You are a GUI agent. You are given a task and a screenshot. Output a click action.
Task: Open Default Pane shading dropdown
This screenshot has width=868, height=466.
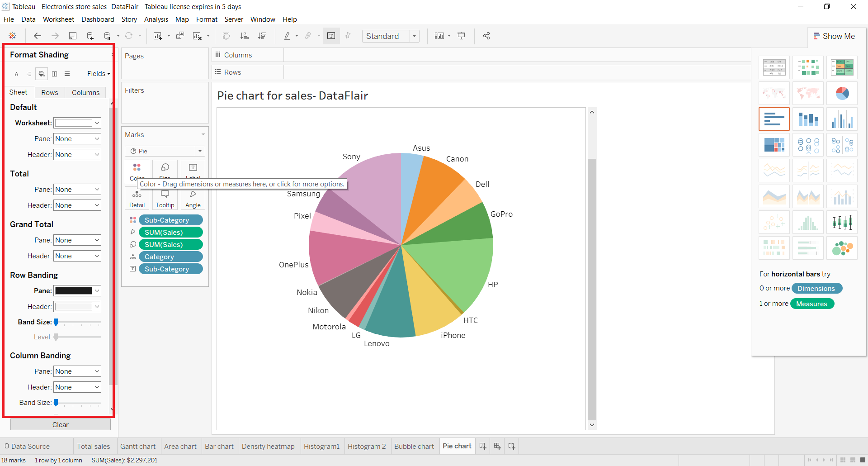[x=77, y=139]
